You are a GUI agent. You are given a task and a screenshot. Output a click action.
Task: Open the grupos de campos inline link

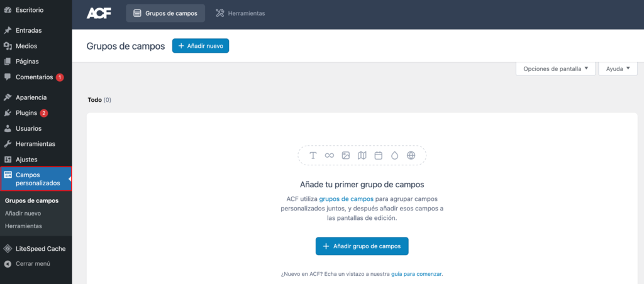coord(347,199)
